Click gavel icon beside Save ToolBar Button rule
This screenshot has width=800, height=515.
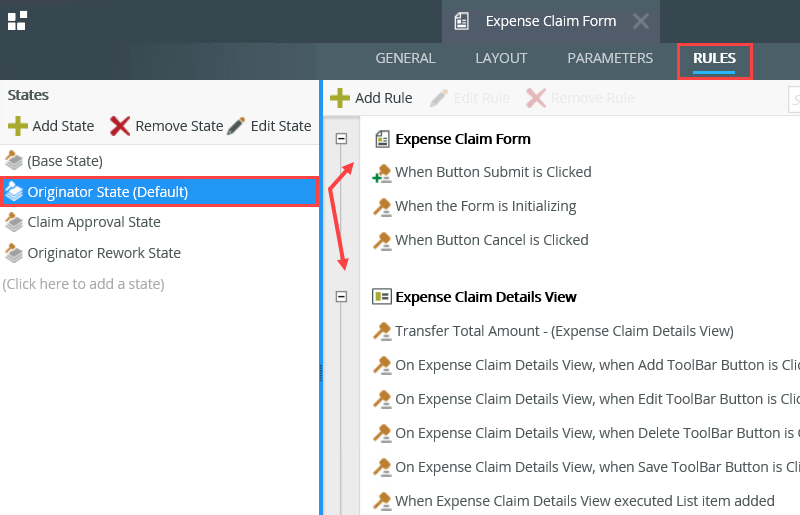(382, 468)
